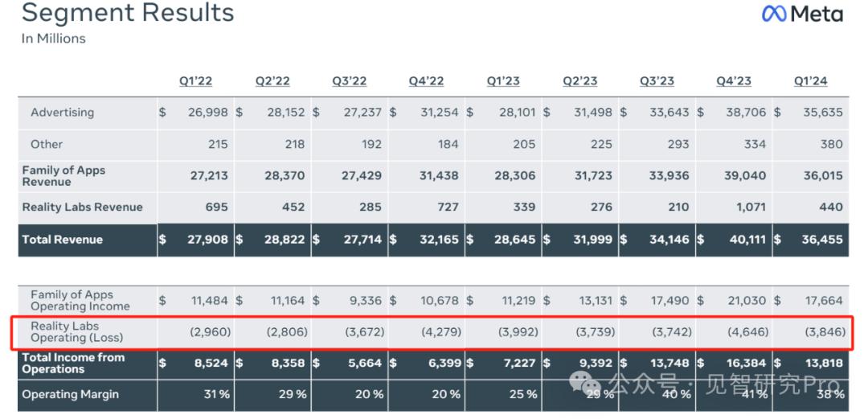The width and height of the screenshot is (868, 419).
Task: Select the Q3'23 column header
Action: pos(657,81)
